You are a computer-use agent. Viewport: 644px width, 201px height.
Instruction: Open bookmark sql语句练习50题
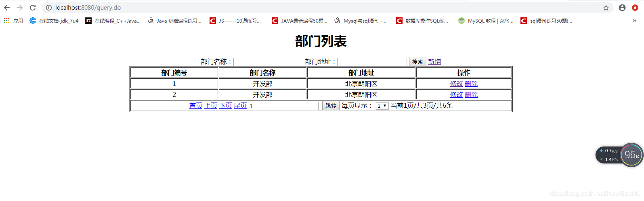pyautogui.click(x=546, y=21)
